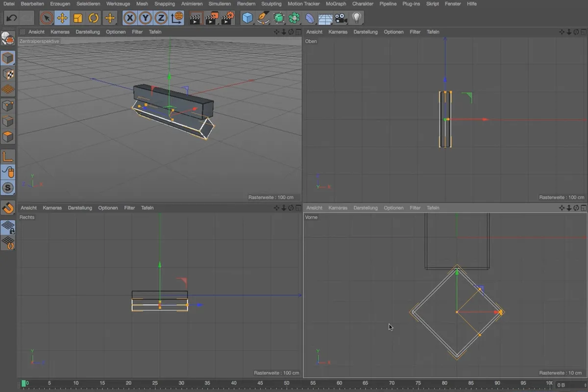Switch to Polygons mode
This screenshot has width=588, height=392.
tap(8, 137)
